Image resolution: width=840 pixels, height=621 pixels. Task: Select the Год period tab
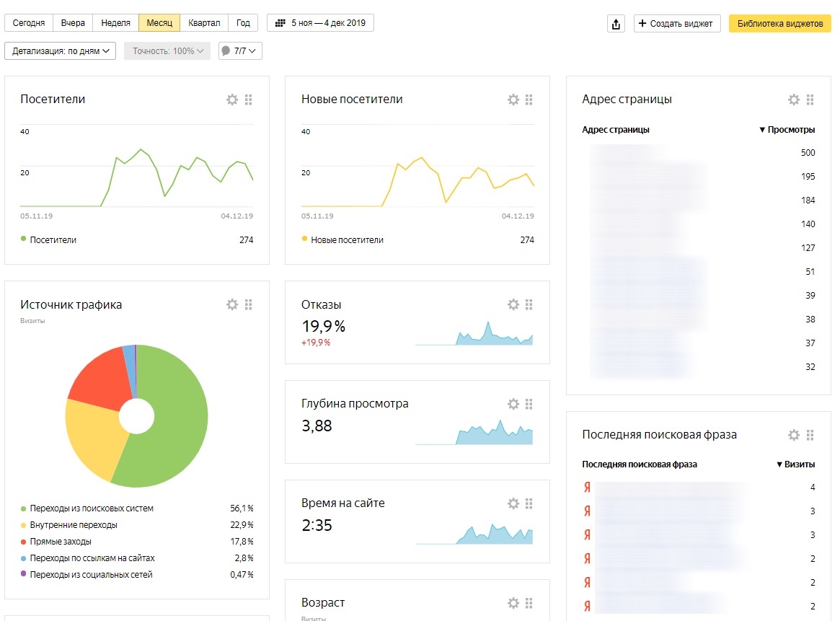pos(243,23)
